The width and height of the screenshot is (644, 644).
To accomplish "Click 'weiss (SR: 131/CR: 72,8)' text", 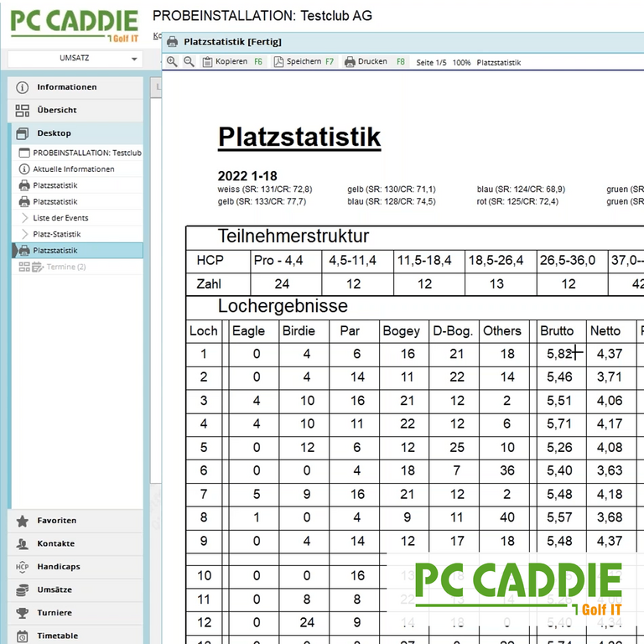I will pos(265,190).
